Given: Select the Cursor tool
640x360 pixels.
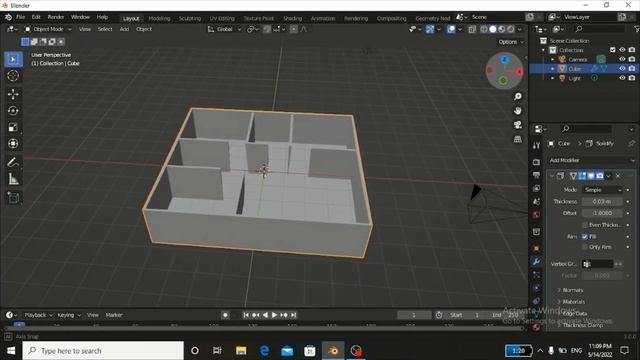Looking at the screenshot, I should pyautogui.click(x=13, y=76).
